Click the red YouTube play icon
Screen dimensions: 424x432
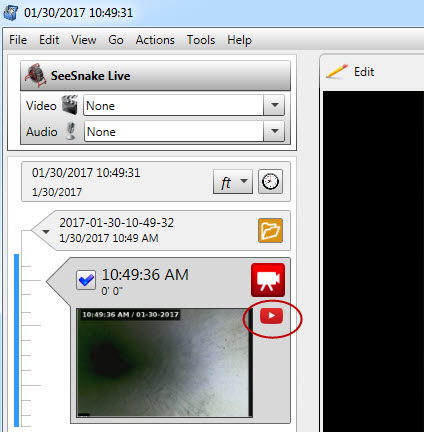[x=271, y=316]
